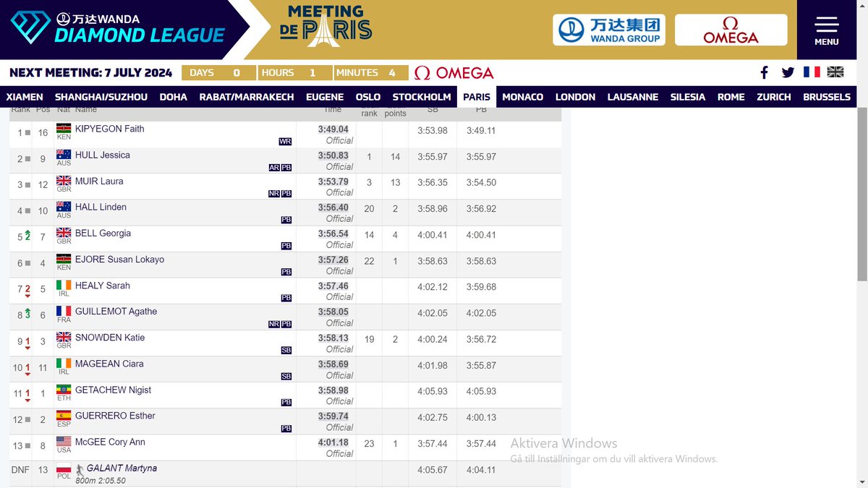Click McGee's time 4:01.18
Screen dimensions: 868x488
click(x=333, y=442)
